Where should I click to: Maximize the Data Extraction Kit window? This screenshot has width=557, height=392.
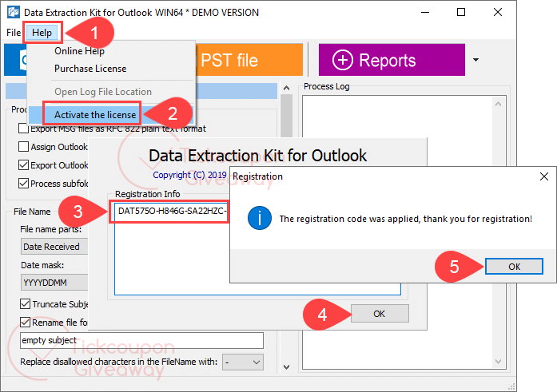click(x=461, y=12)
